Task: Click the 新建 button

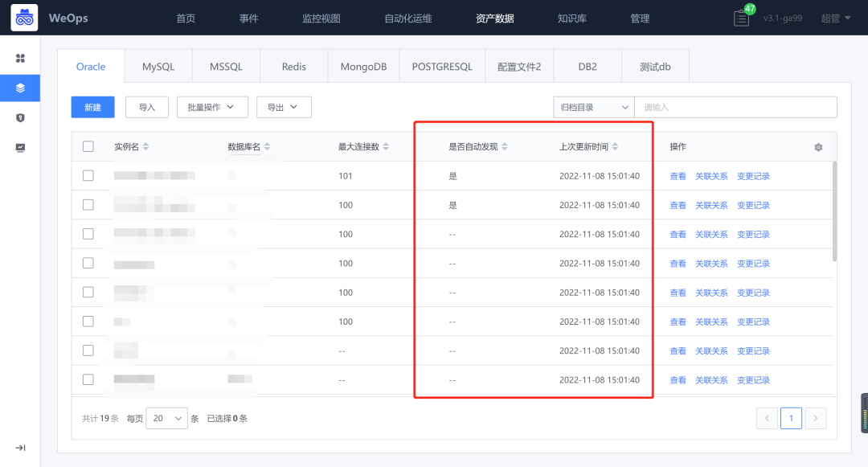Action: 92,107
